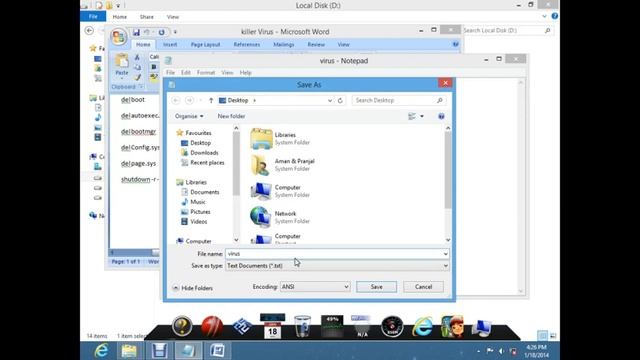Open Notepad window from taskbar
Image resolution: width=640 pixels, height=360 pixels.
point(188,351)
